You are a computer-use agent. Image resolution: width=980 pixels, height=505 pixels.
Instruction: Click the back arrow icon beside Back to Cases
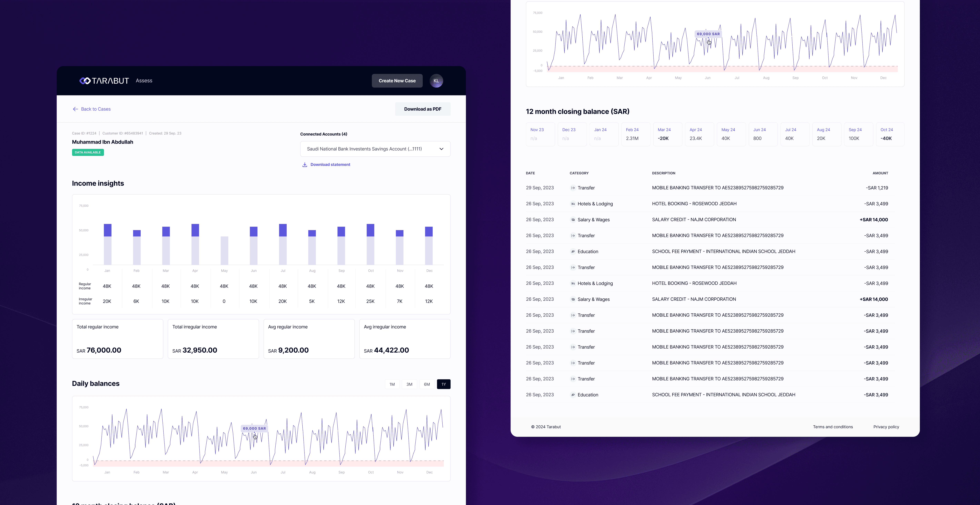click(75, 109)
